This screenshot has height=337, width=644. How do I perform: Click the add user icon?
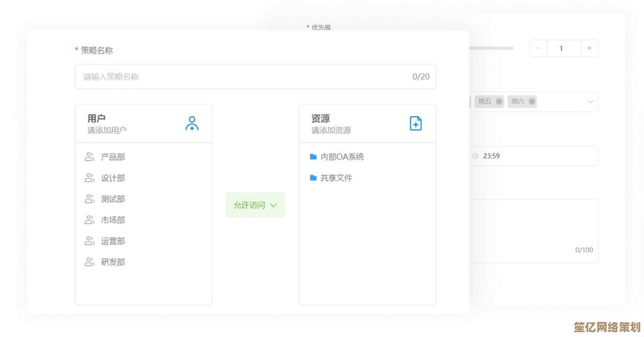(x=192, y=123)
